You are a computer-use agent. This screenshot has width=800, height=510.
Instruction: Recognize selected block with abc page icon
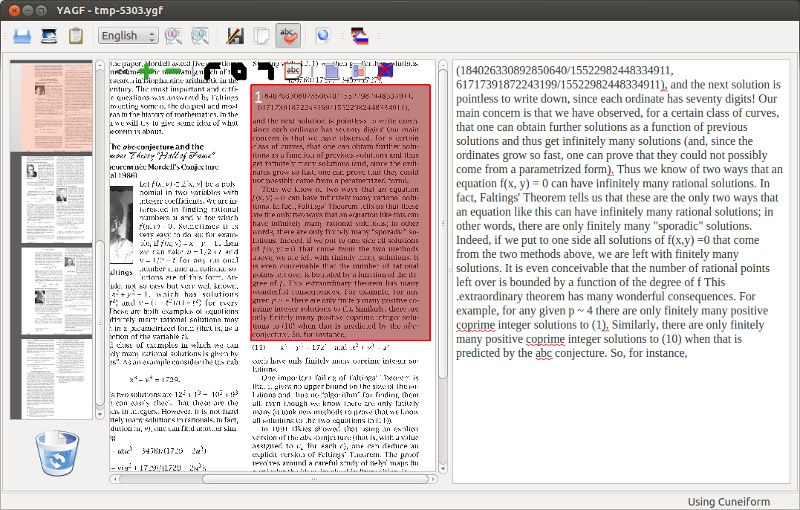(x=293, y=71)
